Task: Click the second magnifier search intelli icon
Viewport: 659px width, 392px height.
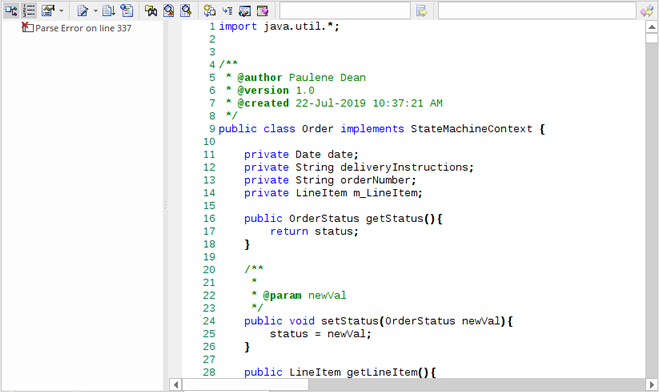Action: coord(186,11)
